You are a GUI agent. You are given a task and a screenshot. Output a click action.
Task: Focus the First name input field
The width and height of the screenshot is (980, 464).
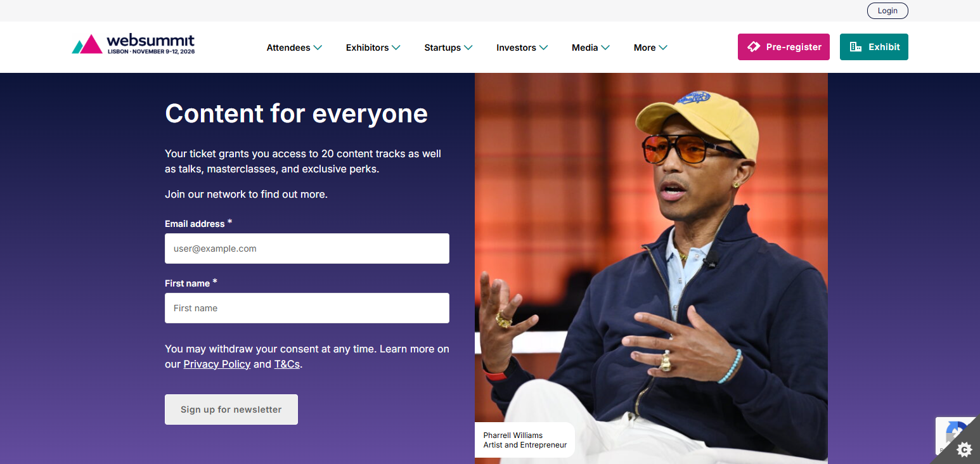pyautogui.click(x=307, y=308)
